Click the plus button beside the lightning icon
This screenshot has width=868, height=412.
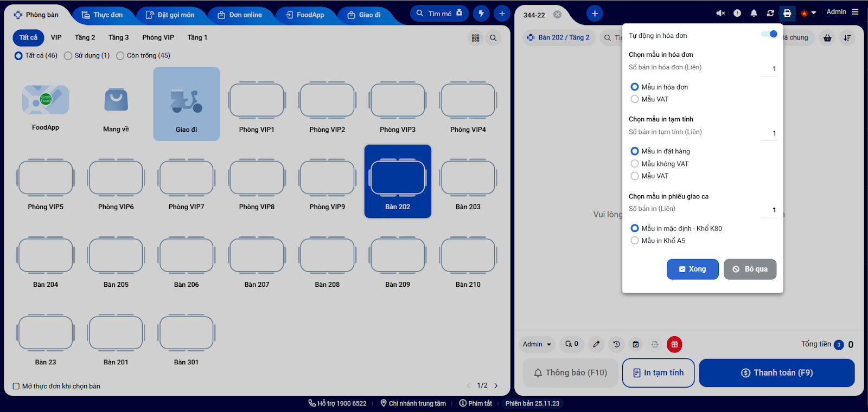[x=502, y=14]
